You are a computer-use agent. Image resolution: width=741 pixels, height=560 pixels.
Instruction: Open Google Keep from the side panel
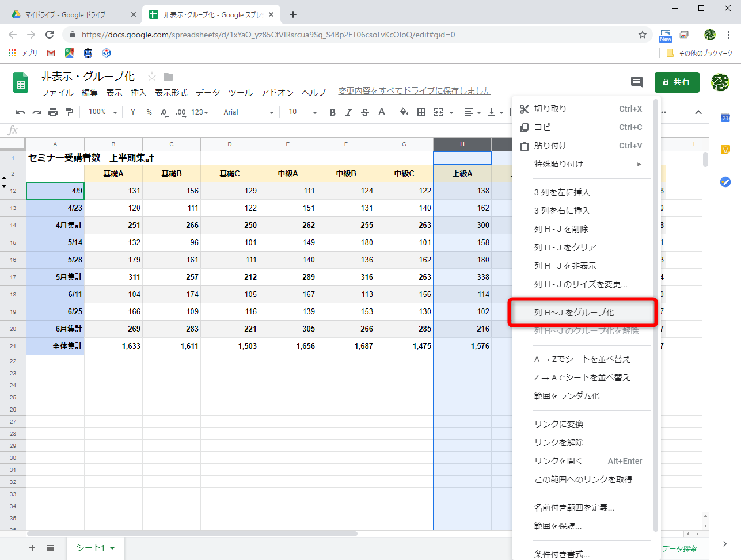pyautogui.click(x=725, y=149)
